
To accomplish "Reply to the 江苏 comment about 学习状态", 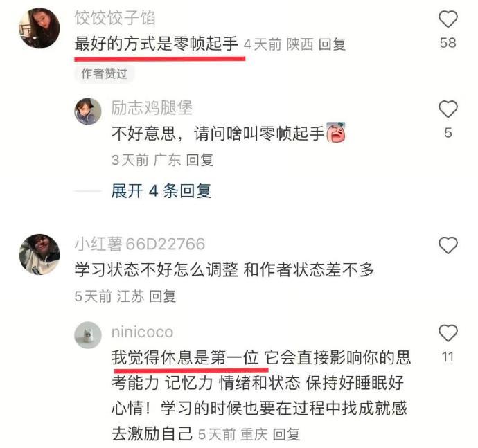I will click(x=163, y=296).
